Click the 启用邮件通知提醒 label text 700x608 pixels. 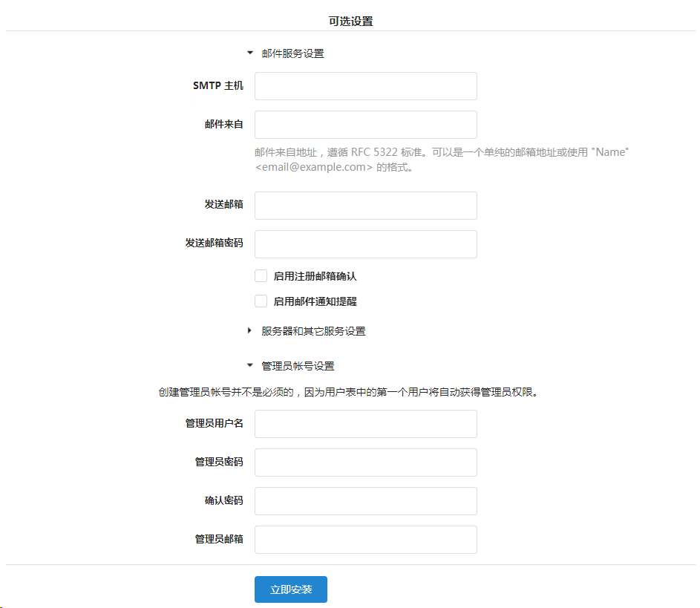click(x=315, y=301)
